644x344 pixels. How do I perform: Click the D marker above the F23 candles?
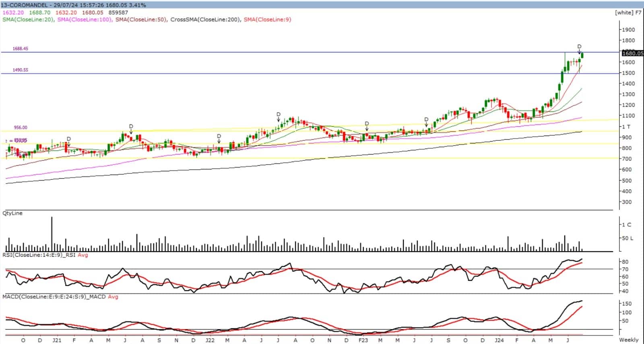click(x=367, y=124)
